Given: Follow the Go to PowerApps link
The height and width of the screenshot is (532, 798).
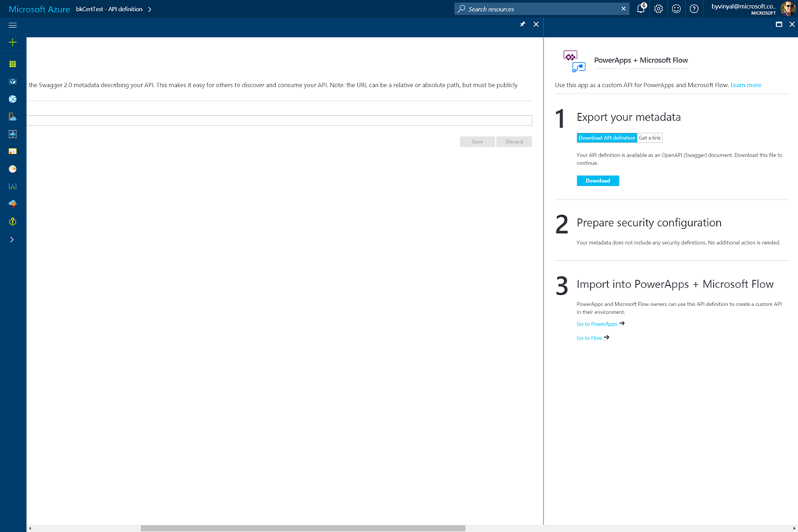Looking at the screenshot, I should coord(597,324).
